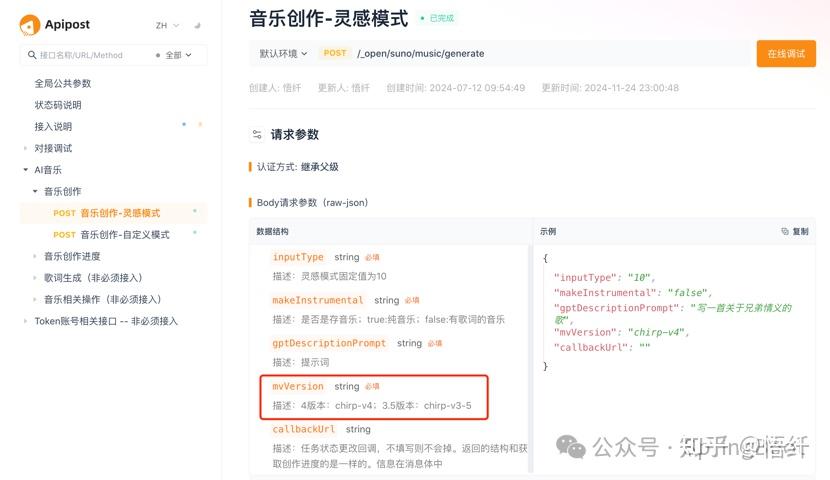Image resolution: width=830 pixels, height=480 pixels.
Task: Open the 默认环境 environment dropdown
Action: [x=283, y=53]
